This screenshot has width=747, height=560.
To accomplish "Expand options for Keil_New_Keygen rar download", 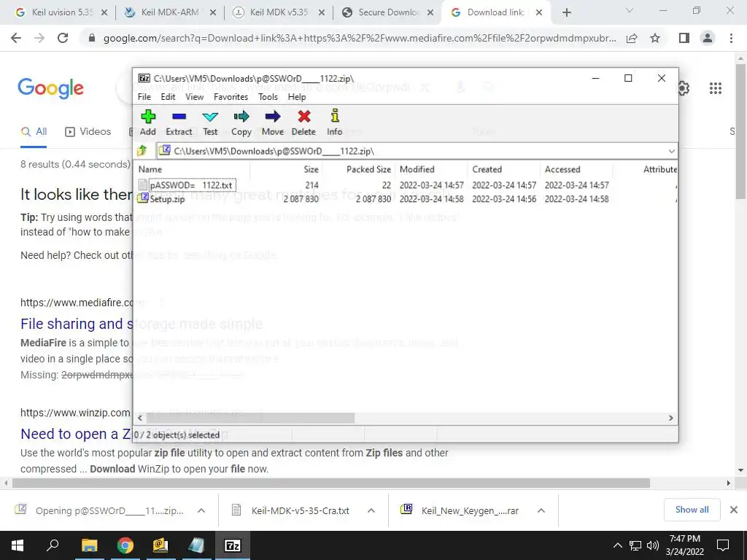I will (x=541, y=510).
